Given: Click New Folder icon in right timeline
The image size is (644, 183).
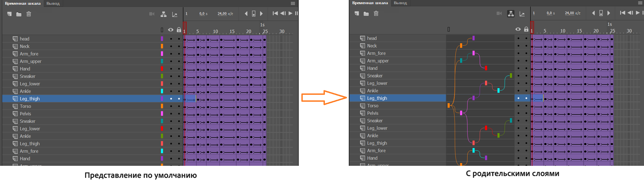Looking at the screenshot, I should coord(366,14).
